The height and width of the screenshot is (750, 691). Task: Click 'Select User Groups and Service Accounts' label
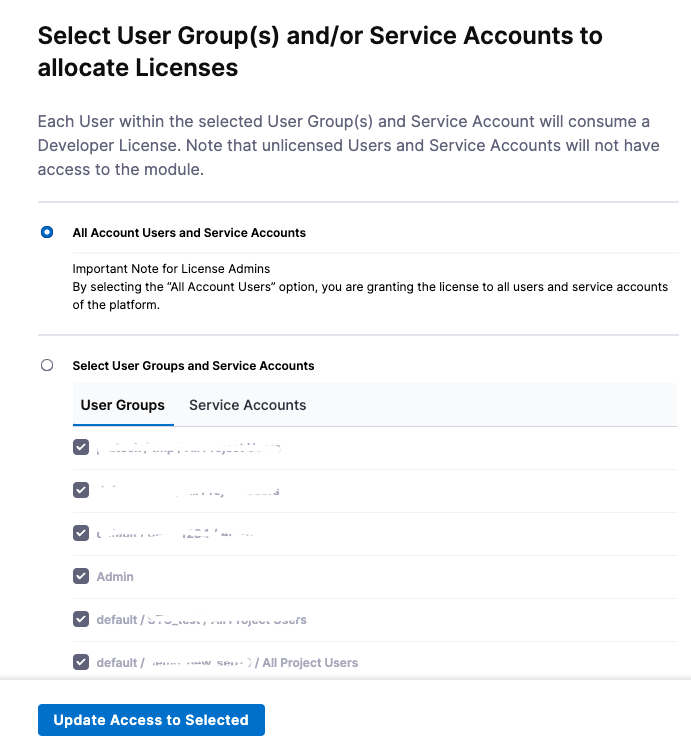pyautogui.click(x=193, y=366)
